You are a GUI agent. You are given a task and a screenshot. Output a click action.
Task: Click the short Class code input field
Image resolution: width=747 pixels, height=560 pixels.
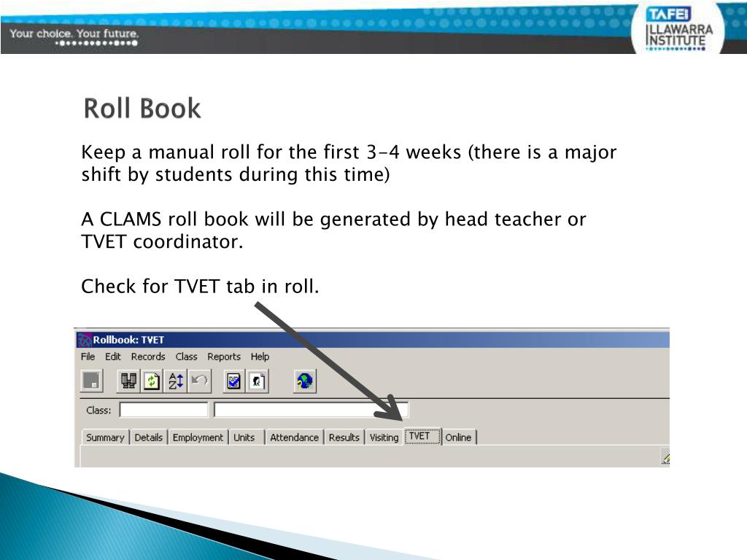point(164,410)
